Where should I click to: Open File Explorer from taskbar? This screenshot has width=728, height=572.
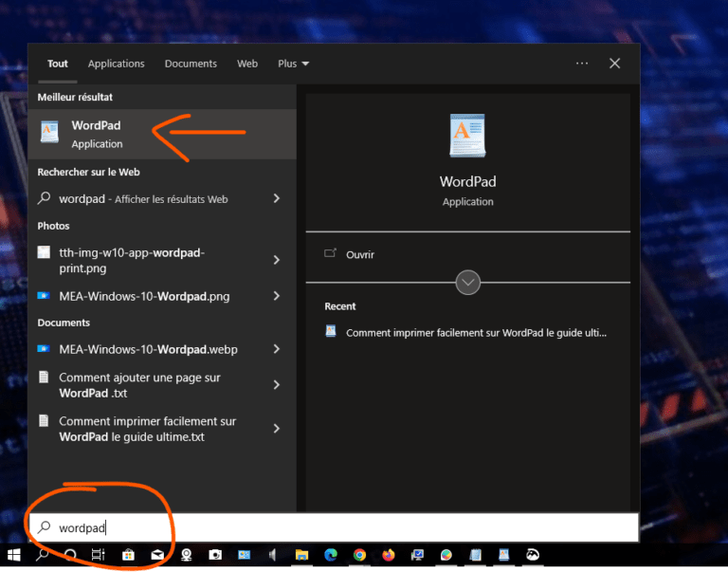point(301,555)
